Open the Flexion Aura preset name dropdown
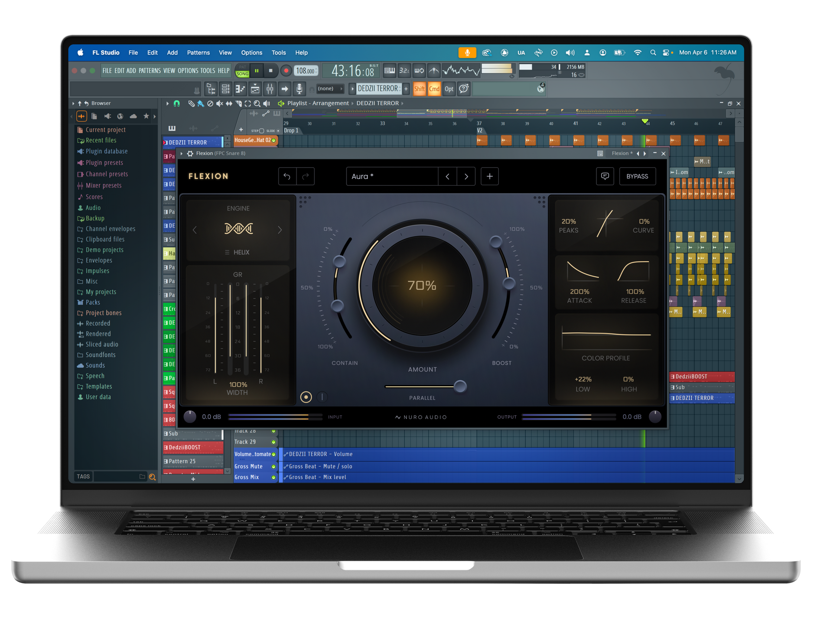The image size is (817, 644). click(x=392, y=176)
